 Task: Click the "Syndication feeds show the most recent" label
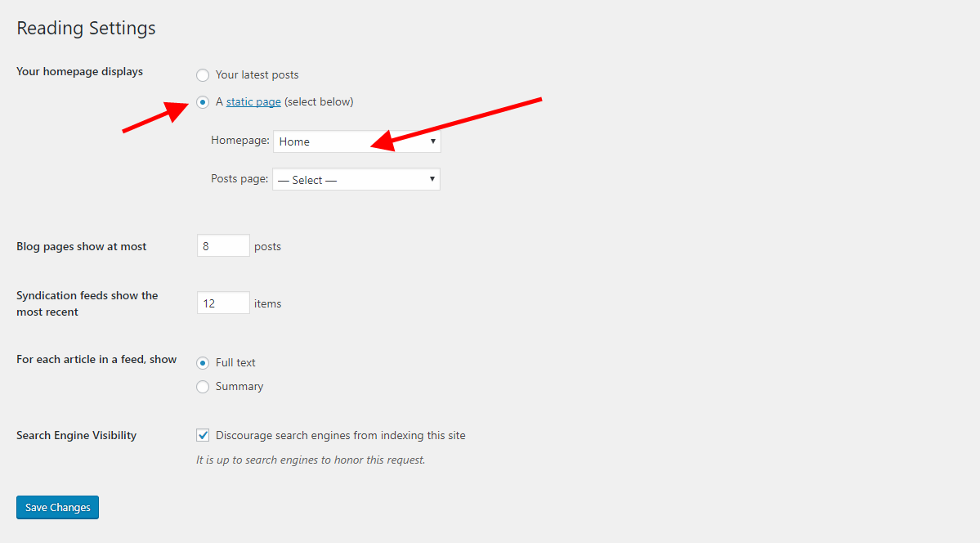click(87, 303)
